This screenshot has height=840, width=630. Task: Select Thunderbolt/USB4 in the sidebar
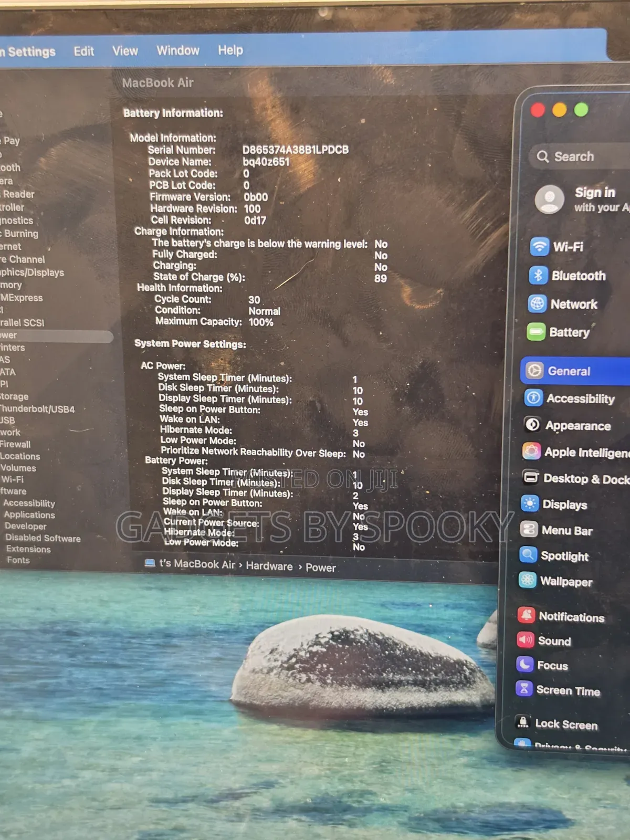pos(37,409)
